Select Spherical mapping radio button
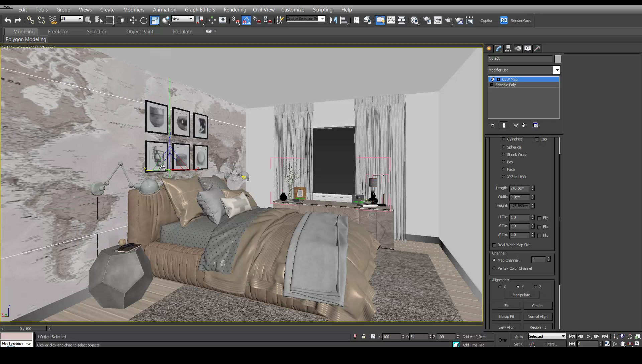 [503, 147]
